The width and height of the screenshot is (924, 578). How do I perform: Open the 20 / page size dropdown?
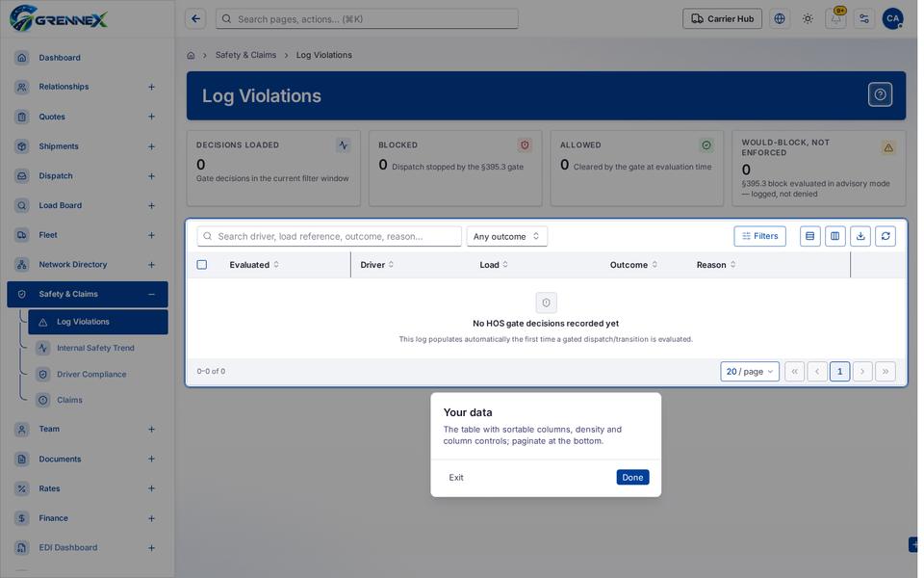click(x=750, y=372)
